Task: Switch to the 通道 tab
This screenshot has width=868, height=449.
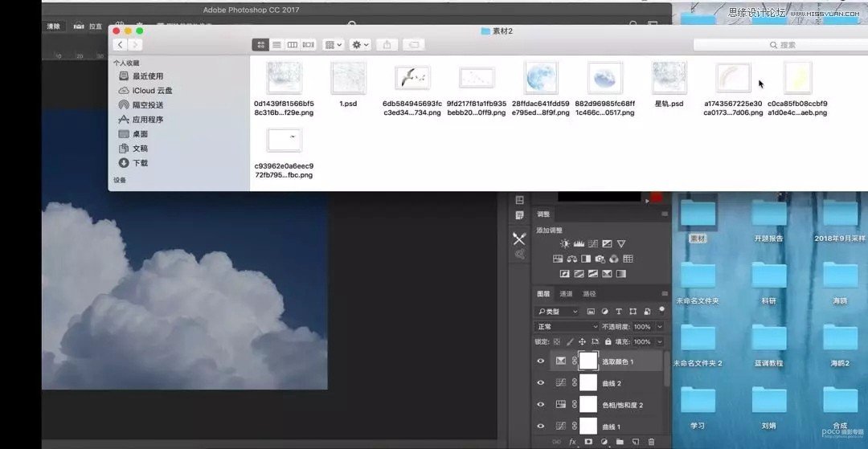Action: coord(566,294)
